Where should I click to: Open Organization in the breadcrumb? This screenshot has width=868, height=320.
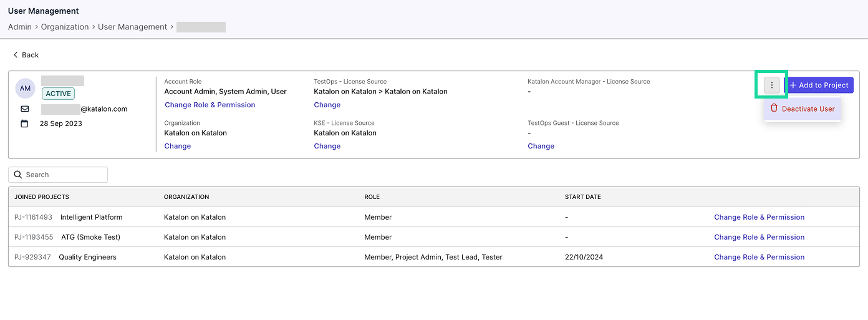pos(65,27)
